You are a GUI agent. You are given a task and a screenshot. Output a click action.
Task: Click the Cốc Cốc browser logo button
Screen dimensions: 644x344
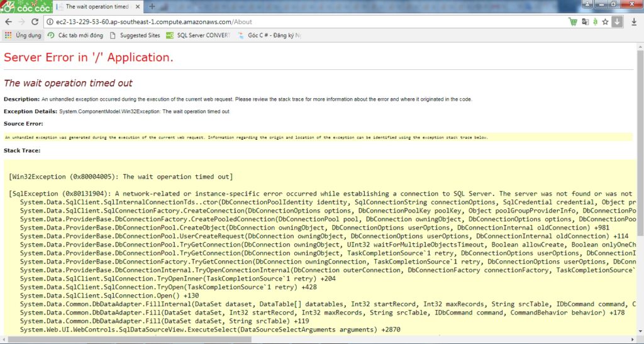click(24, 6)
